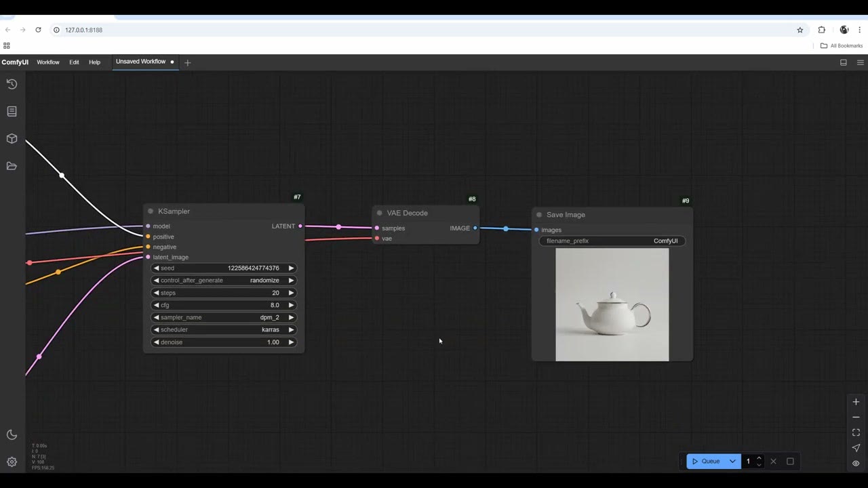Open the Model Library cube icon
This screenshot has height=488, width=868.
click(12, 139)
